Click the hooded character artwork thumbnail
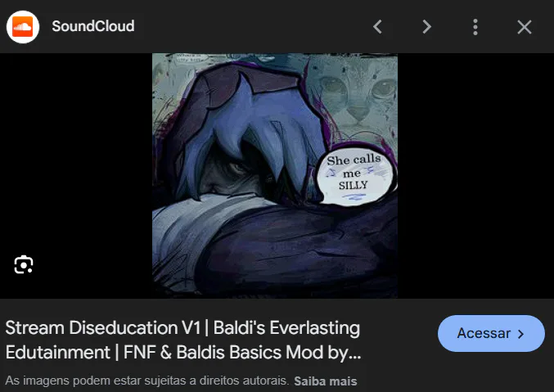Viewport: 554px width, 392px height. 275,176
